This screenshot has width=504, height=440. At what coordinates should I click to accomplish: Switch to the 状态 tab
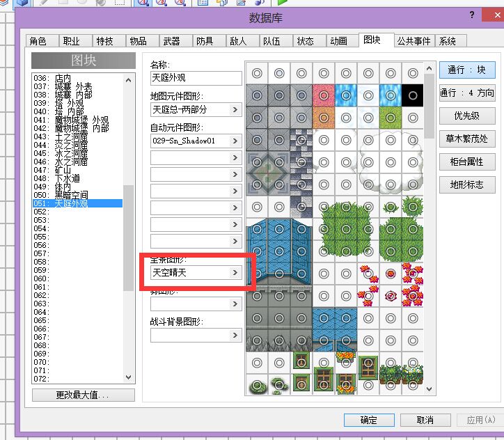(310, 41)
